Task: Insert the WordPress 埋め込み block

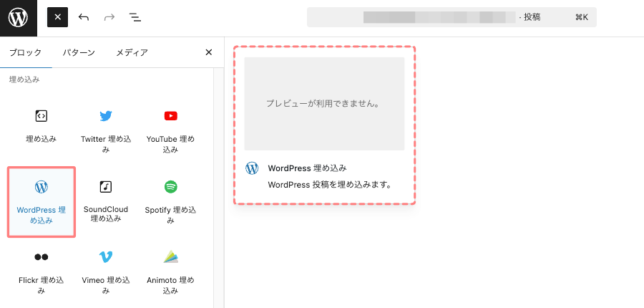Action: coord(41,202)
